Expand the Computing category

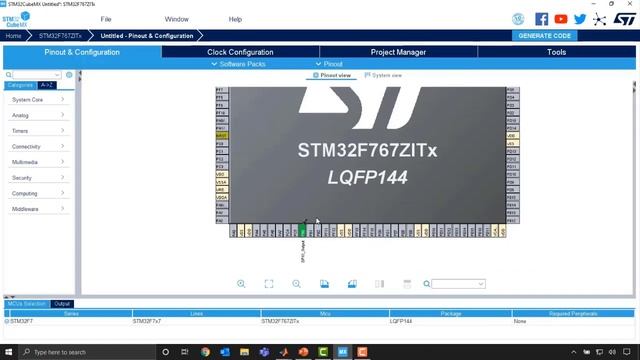(x=38, y=193)
